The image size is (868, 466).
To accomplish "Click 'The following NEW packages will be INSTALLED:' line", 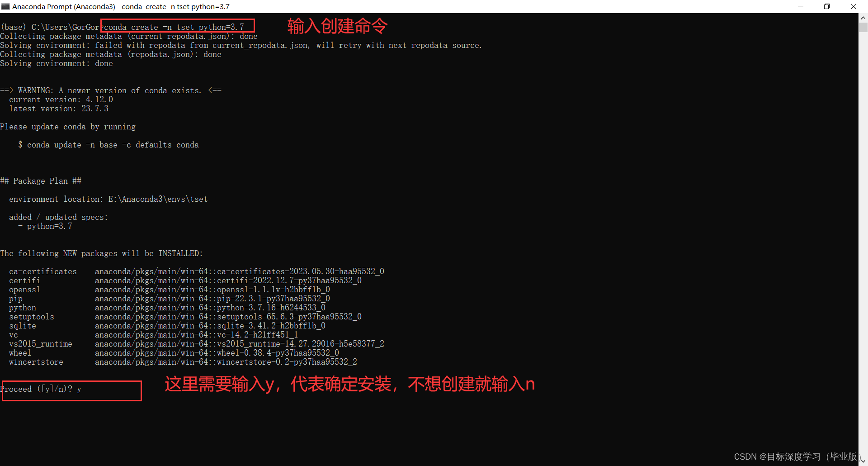I will [102, 253].
